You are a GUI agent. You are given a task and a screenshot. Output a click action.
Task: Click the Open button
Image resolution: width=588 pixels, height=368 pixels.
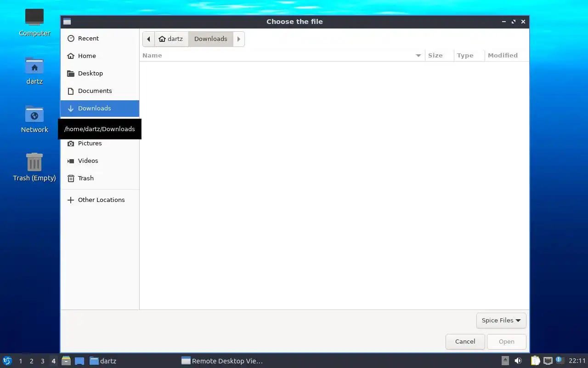point(507,342)
